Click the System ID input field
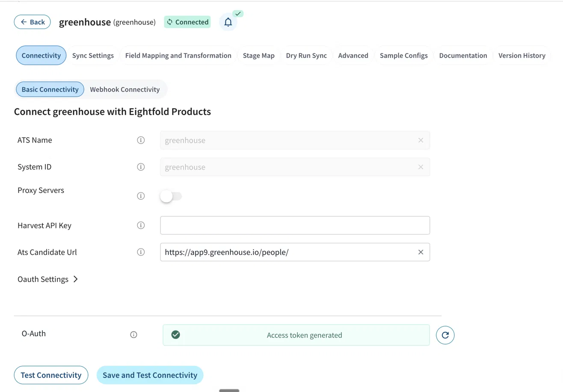 point(295,167)
